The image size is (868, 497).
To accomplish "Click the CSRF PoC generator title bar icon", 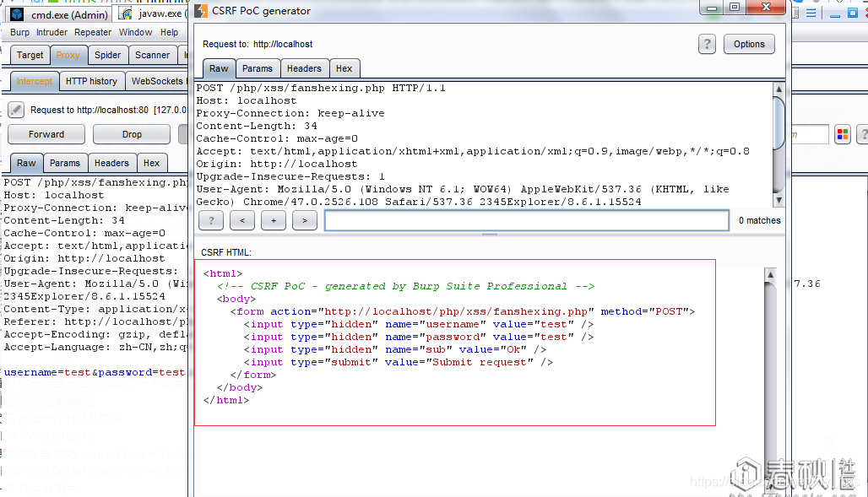I will click(x=201, y=10).
